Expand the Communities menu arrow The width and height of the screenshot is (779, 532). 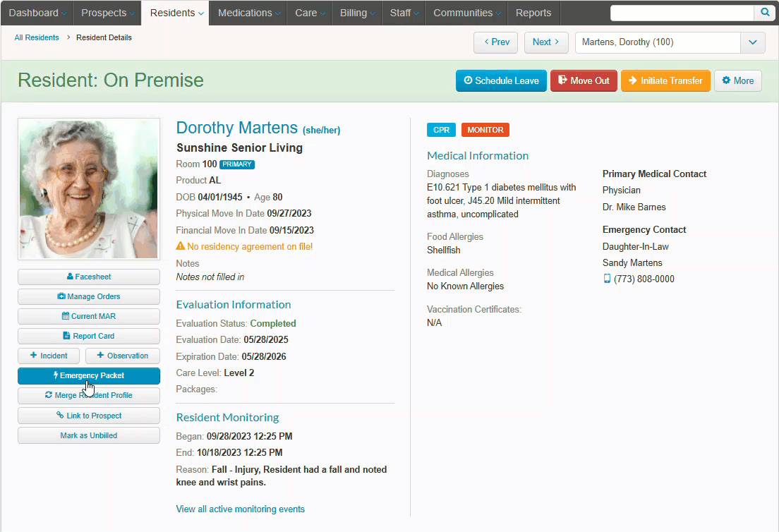(x=498, y=14)
